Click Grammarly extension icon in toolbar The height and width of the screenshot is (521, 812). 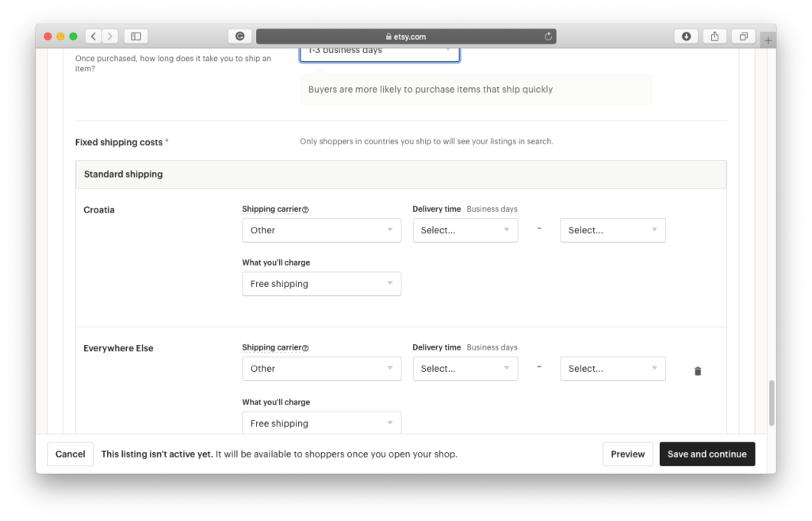[x=239, y=36]
